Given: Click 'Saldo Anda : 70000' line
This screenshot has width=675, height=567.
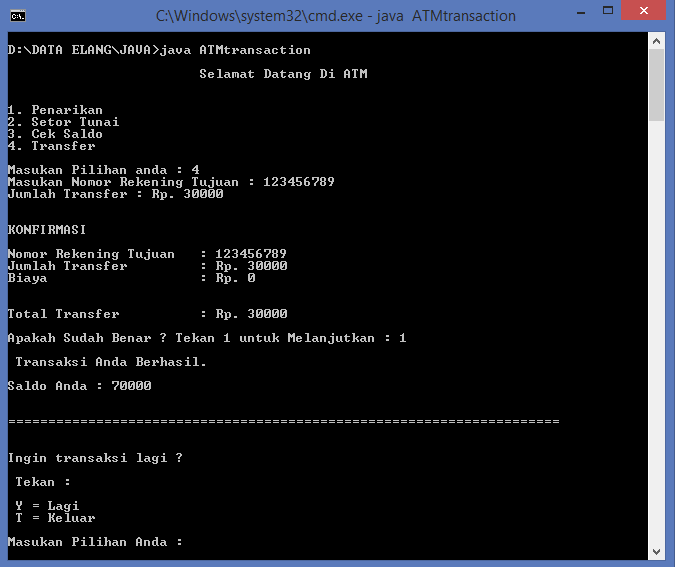Looking at the screenshot, I should coord(80,386).
